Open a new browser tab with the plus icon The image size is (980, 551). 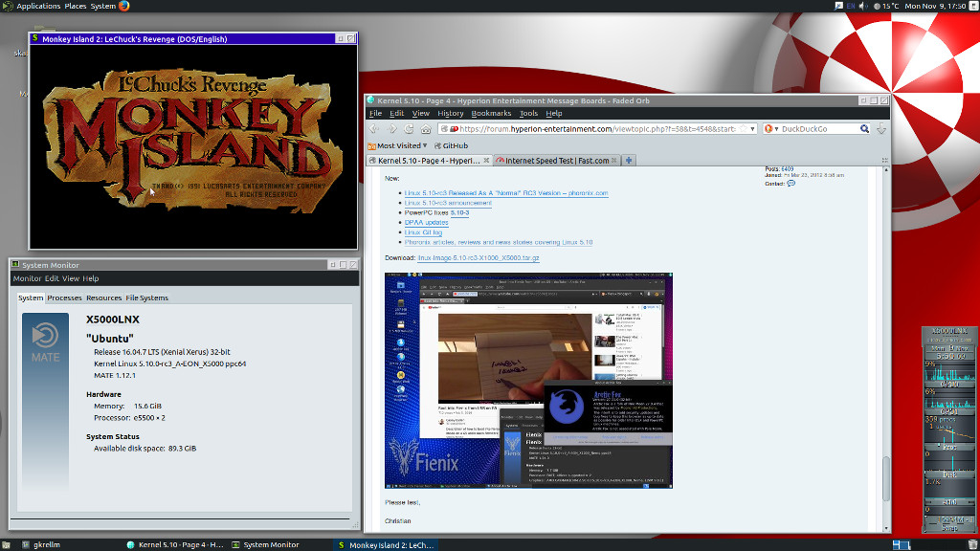point(629,161)
